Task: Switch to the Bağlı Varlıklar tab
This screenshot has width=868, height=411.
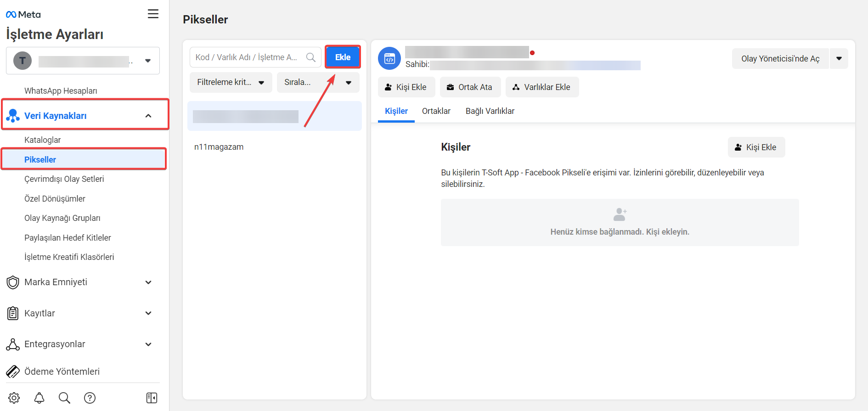Action: 490,111
